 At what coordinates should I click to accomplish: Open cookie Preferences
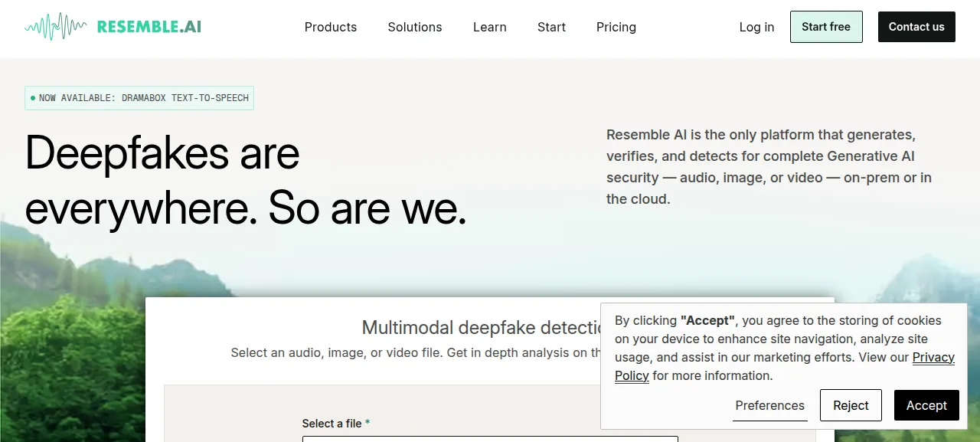(770, 405)
